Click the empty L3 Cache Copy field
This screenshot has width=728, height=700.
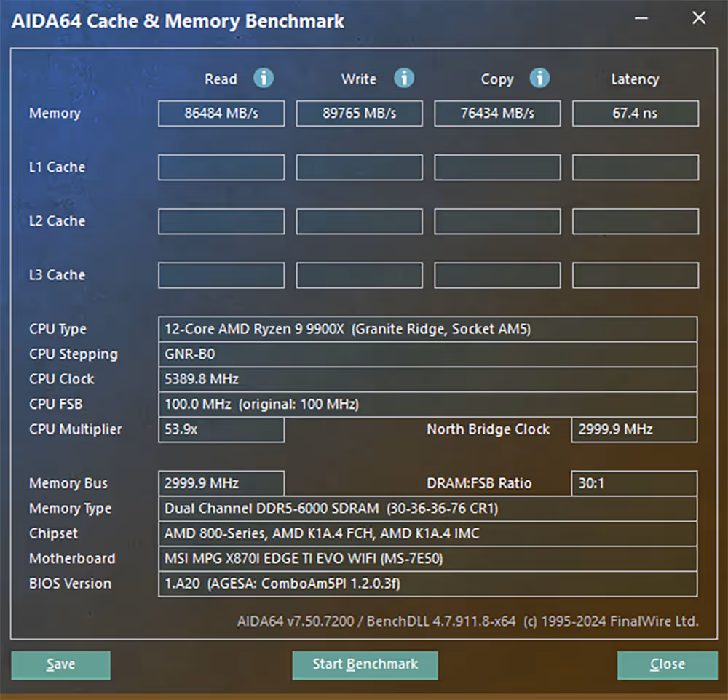click(497, 275)
